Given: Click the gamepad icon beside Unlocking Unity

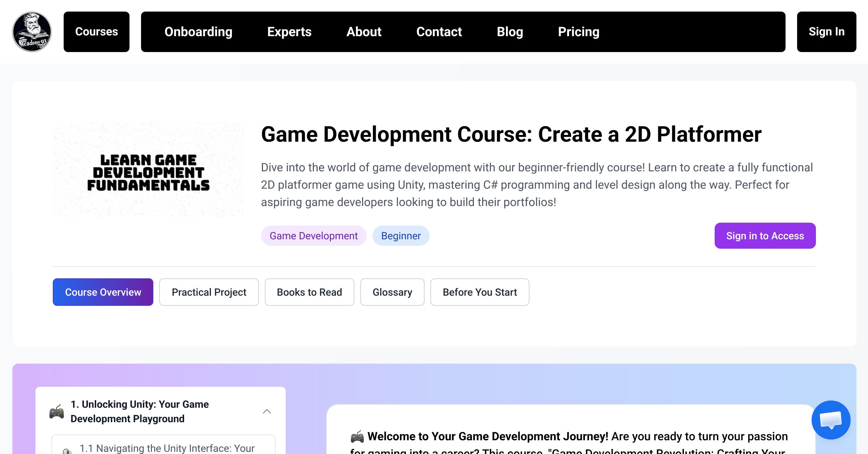Looking at the screenshot, I should pyautogui.click(x=56, y=412).
